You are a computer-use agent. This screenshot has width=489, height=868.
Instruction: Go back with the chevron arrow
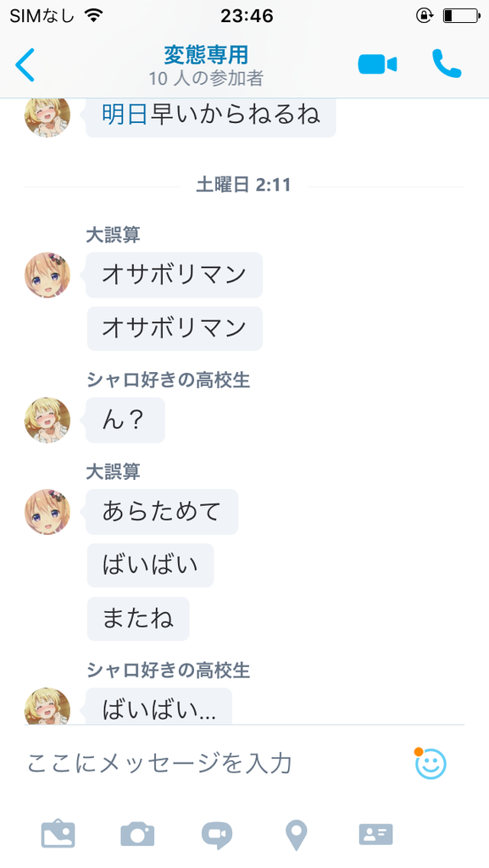coord(25,64)
